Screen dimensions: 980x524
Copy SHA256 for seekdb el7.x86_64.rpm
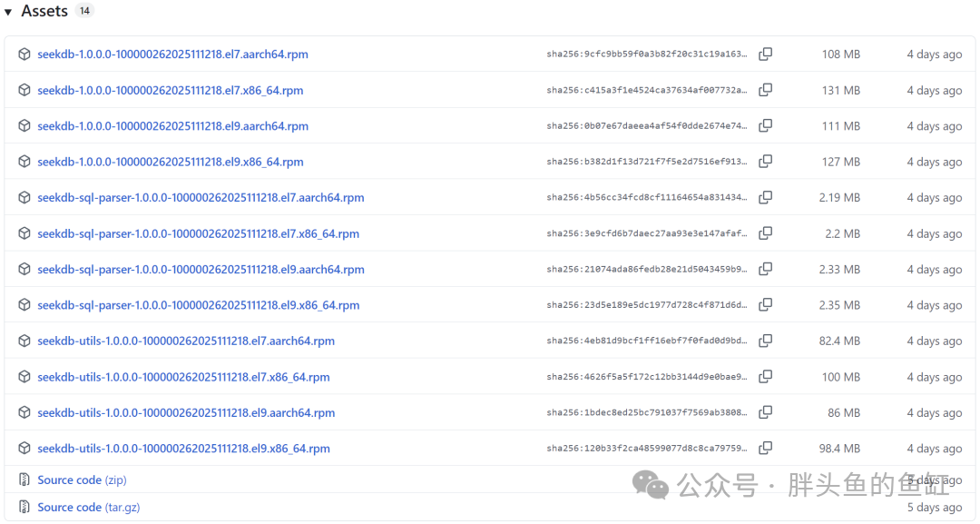click(x=765, y=90)
